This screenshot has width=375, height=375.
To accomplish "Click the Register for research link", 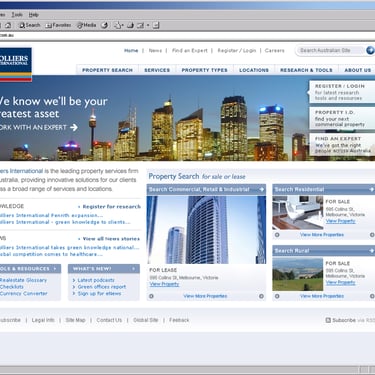I will click(112, 207).
